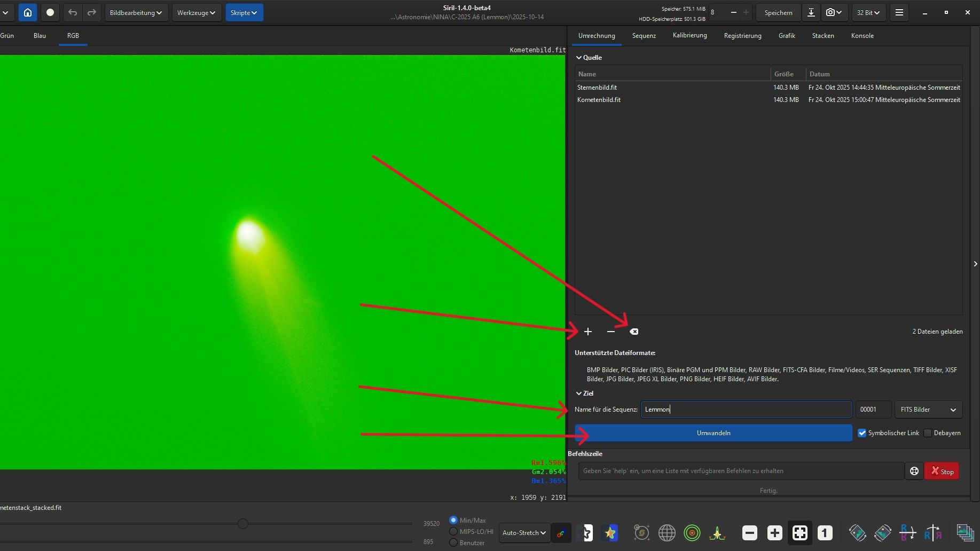Image resolution: width=980 pixels, height=551 pixels.
Task: Disable the Symbolischer Link checkbox
Action: tap(862, 433)
